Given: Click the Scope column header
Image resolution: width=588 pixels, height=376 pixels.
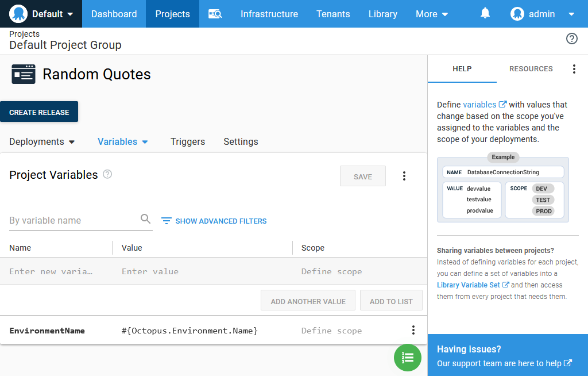Looking at the screenshot, I should (313, 248).
